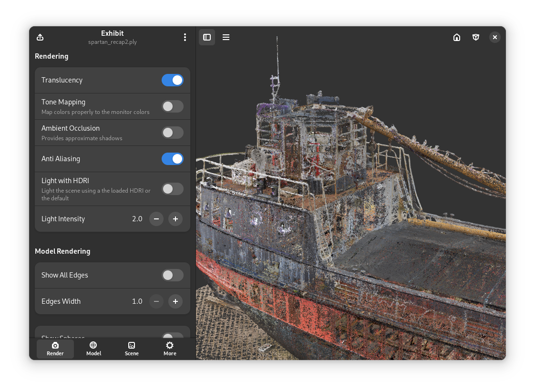535x392 pixels.
Task: Turn on Ambient Occlusion
Action: point(172,133)
